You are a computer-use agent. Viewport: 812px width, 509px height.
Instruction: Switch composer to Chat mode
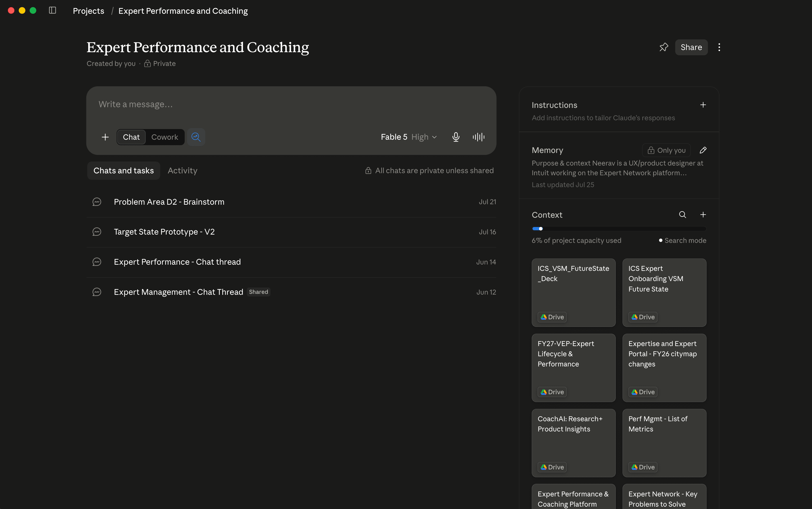(131, 137)
